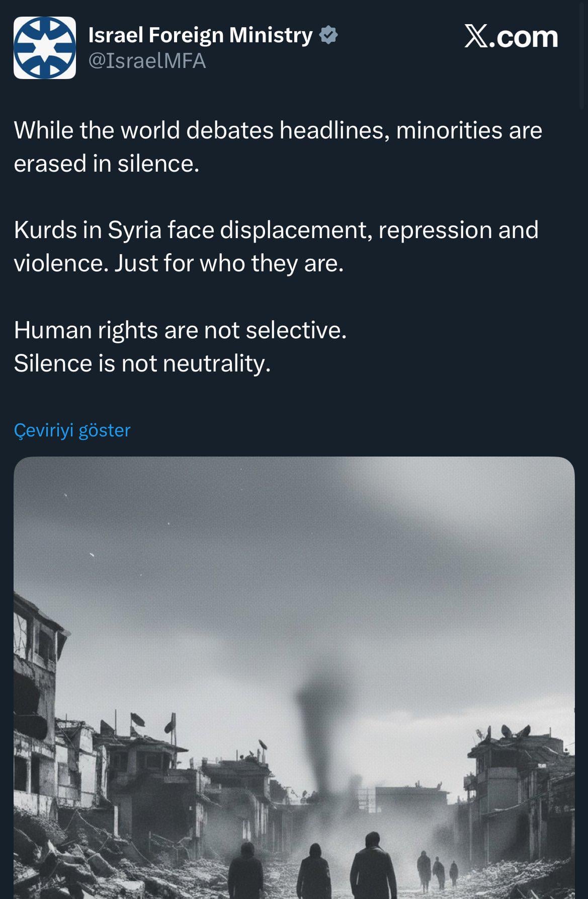
Task: Click the sentence "Just for who they are."
Action: tap(229, 263)
